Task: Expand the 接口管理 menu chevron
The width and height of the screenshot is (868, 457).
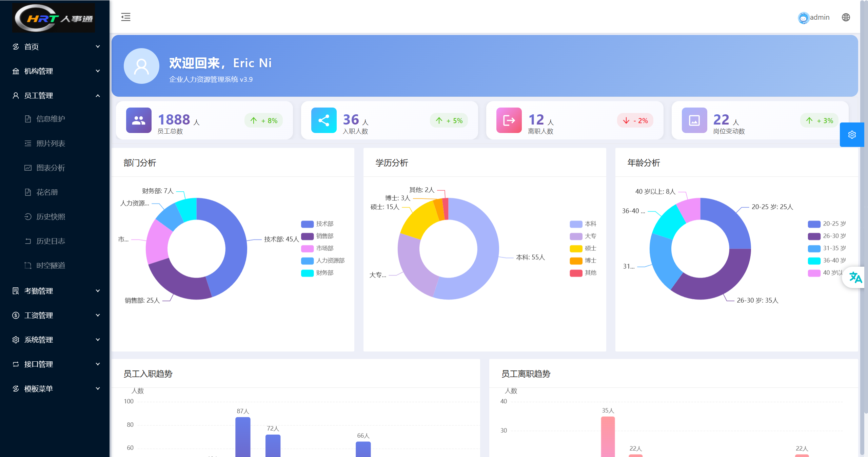Action: click(x=98, y=364)
